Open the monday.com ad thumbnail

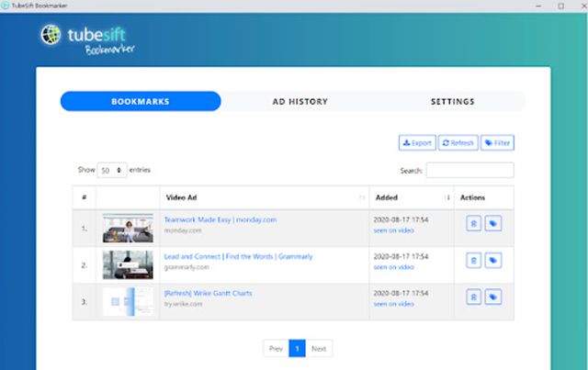(128, 228)
